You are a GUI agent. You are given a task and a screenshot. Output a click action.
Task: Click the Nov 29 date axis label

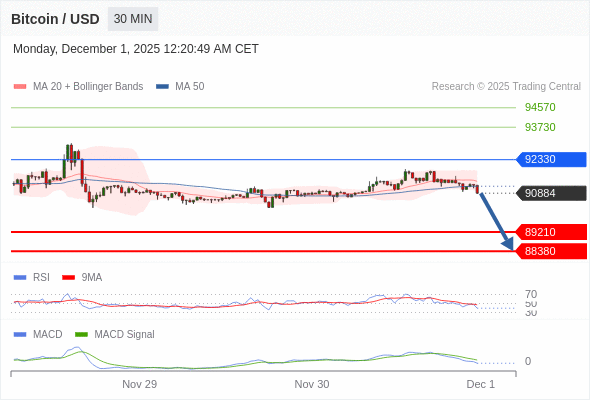(140, 384)
